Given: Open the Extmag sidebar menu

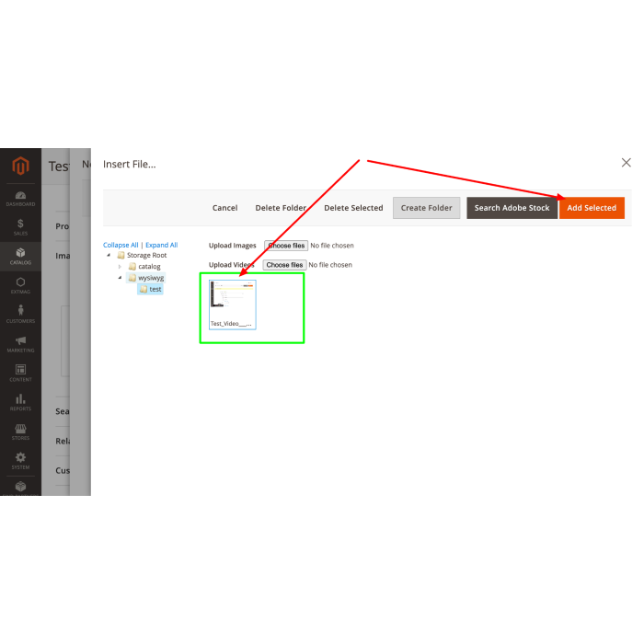Looking at the screenshot, I should click(20, 286).
